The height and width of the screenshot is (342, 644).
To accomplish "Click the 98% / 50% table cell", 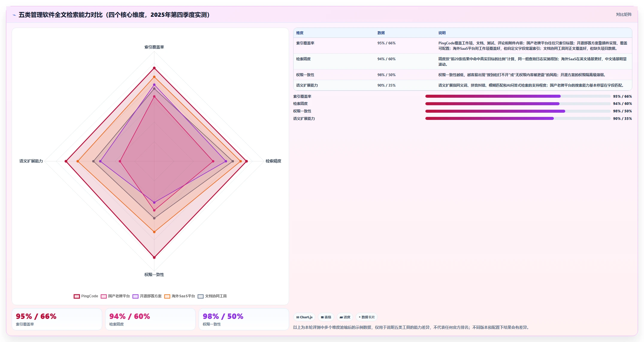I will pyautogui.click(x=386, y=75).
